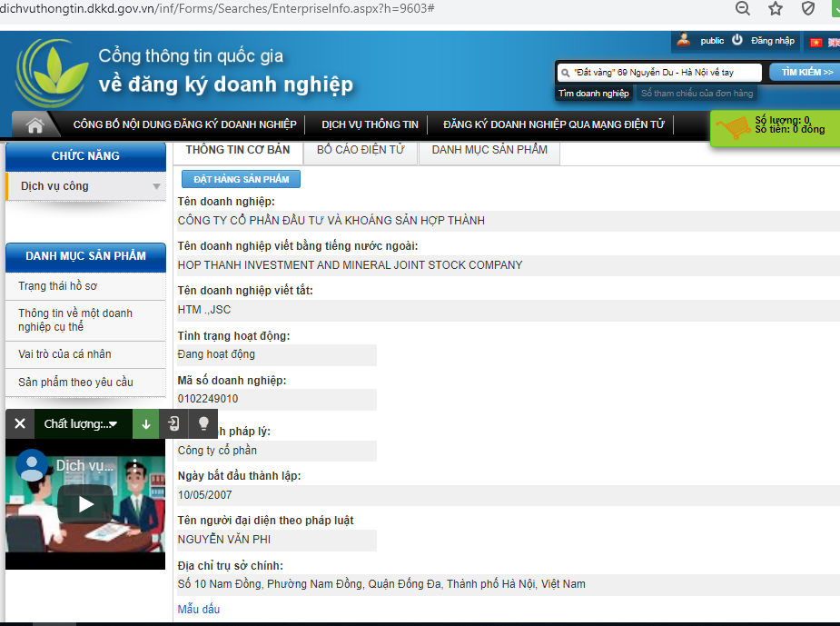The image size is (840, 626).
Task: Click the Vietnamese flag language icon
Action: 815,42
